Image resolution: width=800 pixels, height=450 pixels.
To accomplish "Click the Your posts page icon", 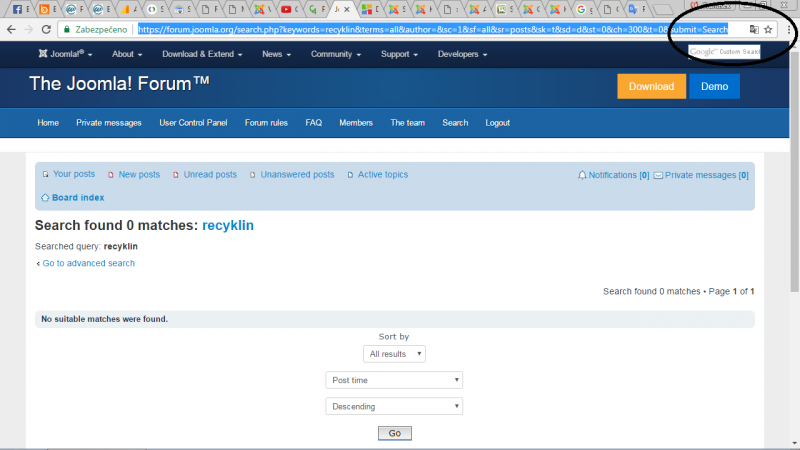I will pos(45,174).
